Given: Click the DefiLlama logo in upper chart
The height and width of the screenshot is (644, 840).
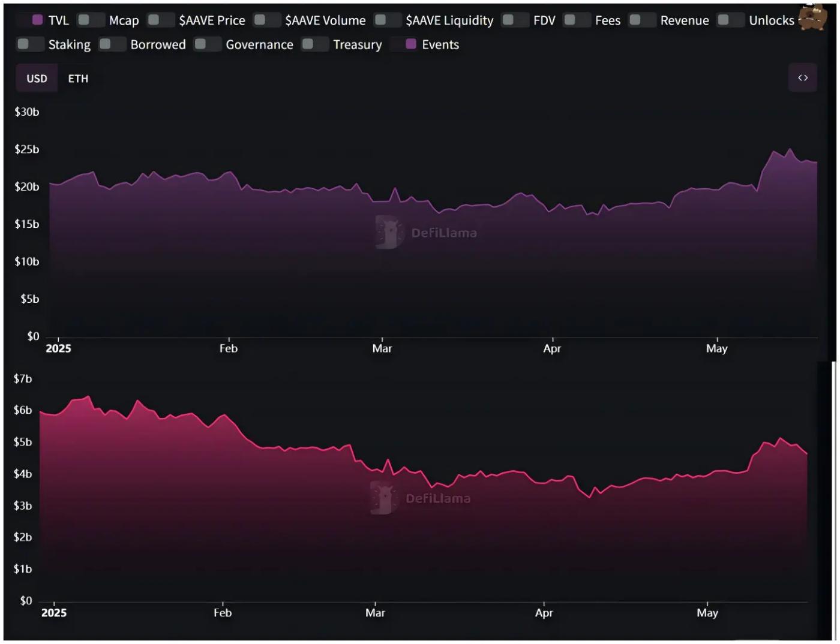Looking at the screenshot, I should [426, 233].
